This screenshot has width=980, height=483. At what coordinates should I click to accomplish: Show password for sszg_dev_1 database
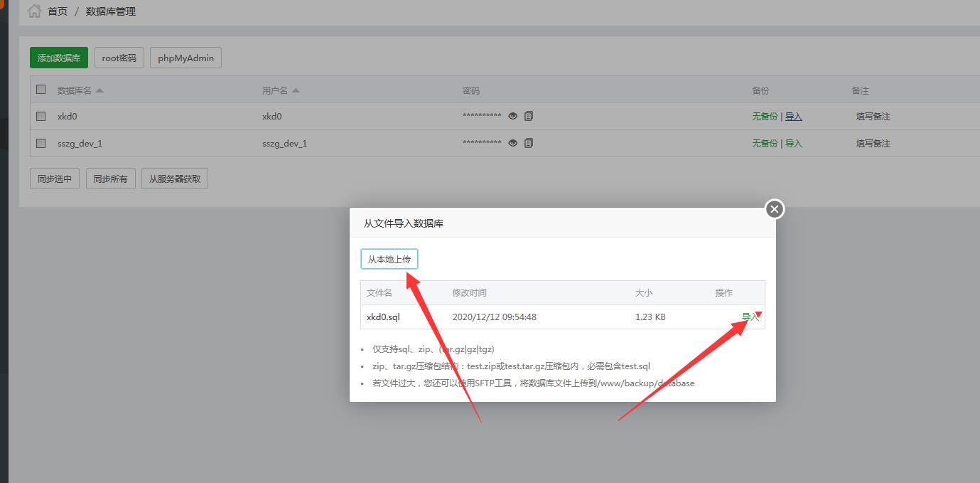[x=512, y=143]
